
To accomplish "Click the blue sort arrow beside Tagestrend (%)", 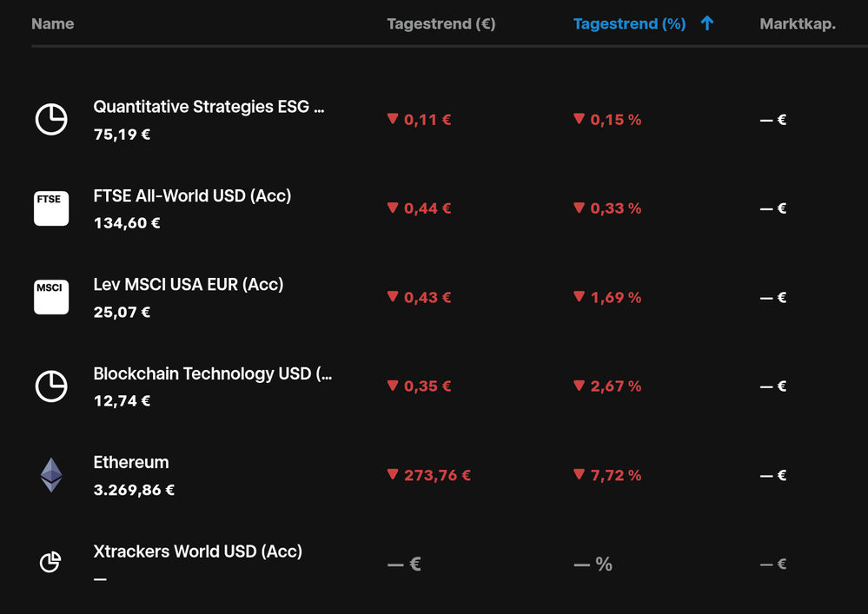I will point(707,23).
